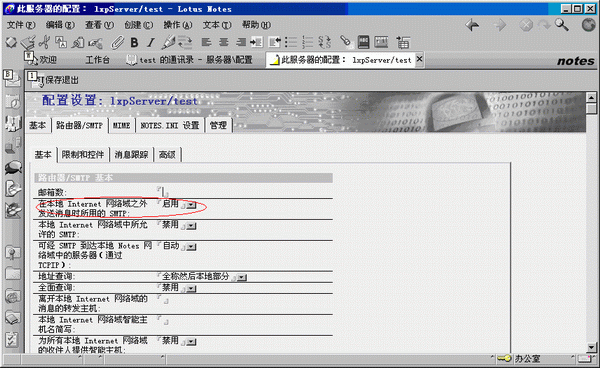This screenshot has height=368, width=600.
Task: Toggle bold text formatting
Action: tap(134, 42)
